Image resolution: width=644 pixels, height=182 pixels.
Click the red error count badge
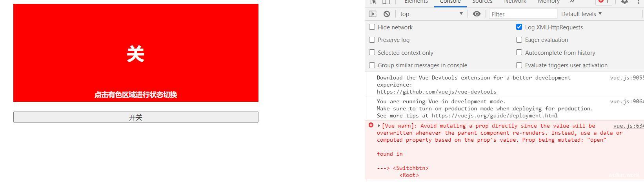(604, 2)
